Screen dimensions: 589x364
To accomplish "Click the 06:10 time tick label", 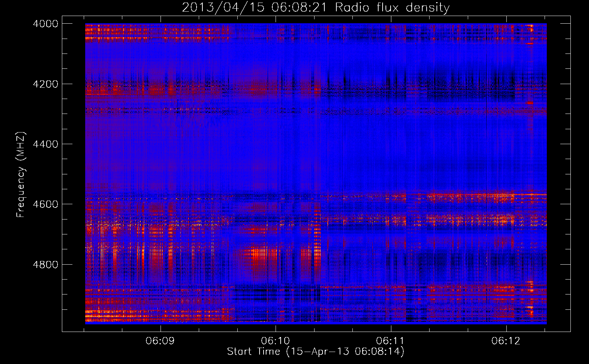I will [276, 341].
